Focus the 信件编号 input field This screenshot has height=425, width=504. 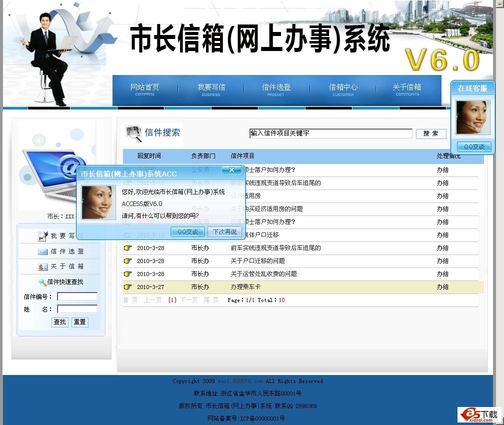(x=77, y=296)
